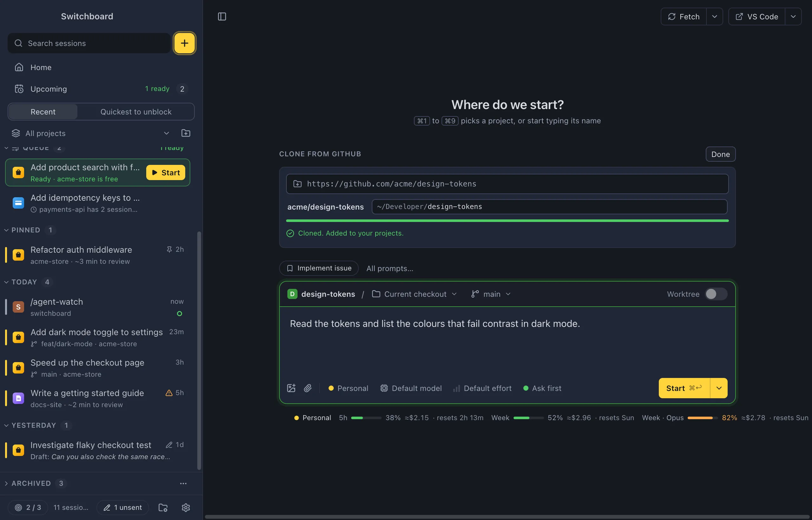Image resolution: width=812 pixels, height=520 pixels.
Task: Click the Fetch button
Action: pos(684,16)
